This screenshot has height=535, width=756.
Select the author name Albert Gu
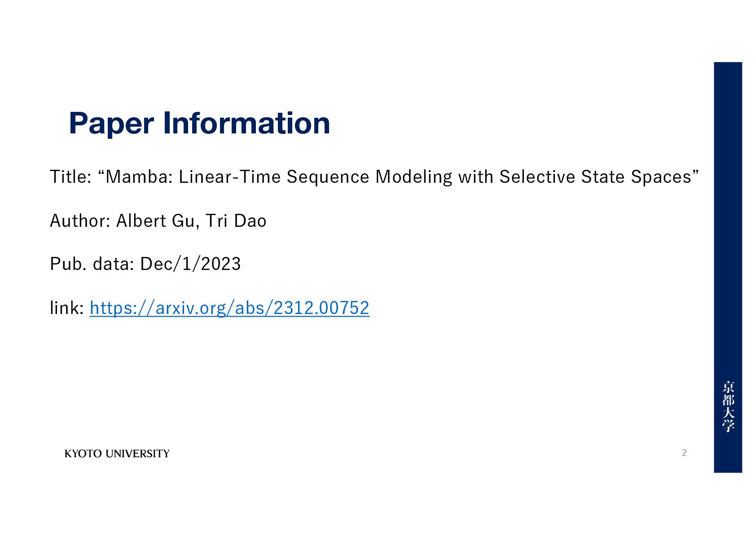(x=155, y=221)
